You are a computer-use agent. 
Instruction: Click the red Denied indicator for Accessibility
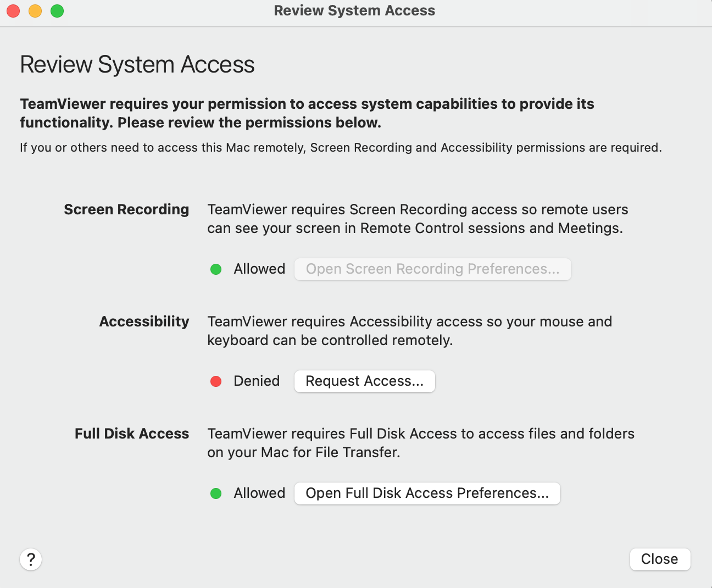tap(216, 381)
